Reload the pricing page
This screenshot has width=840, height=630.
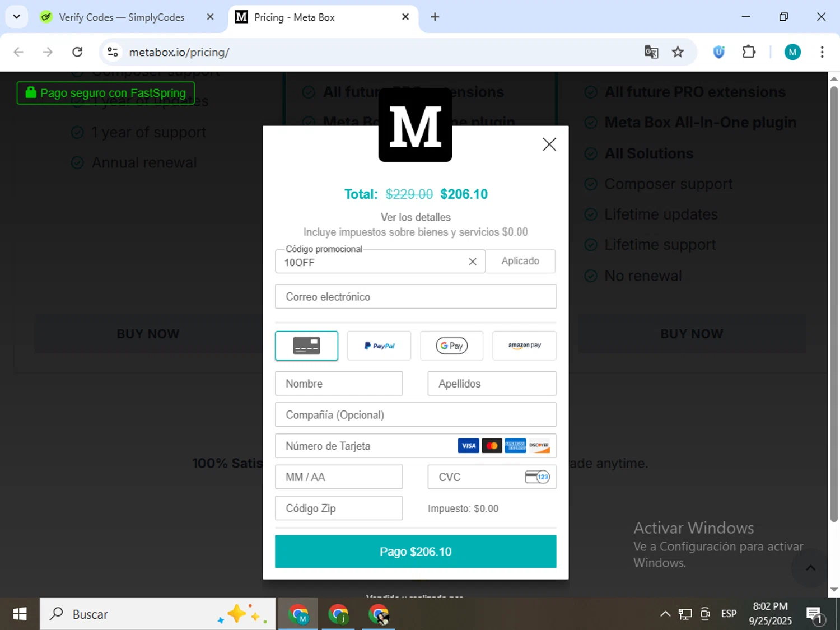pos(77,52)
